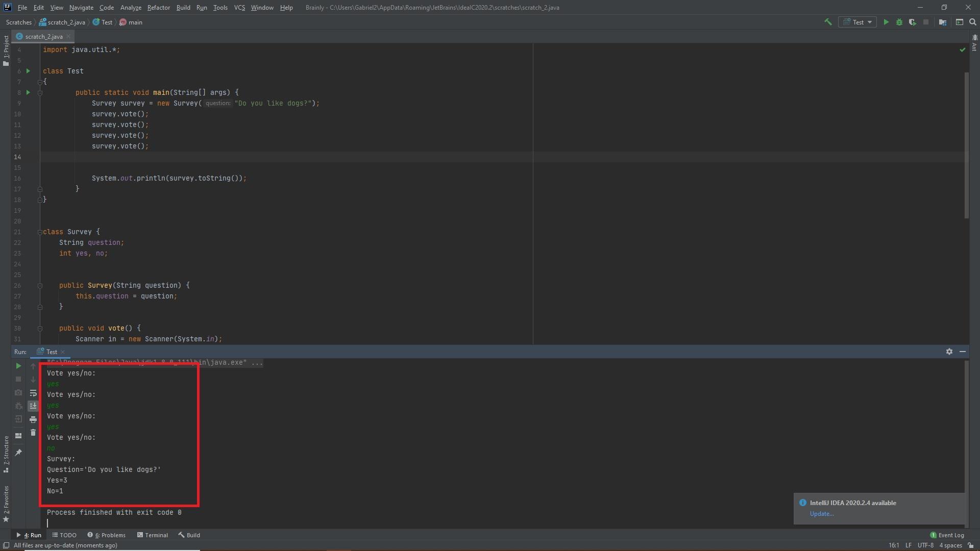Viewport: 980px width, 551px height.
Task: Toggle soft-wrap in Run console
Action: pyautogui.click(x=33, y=393)
